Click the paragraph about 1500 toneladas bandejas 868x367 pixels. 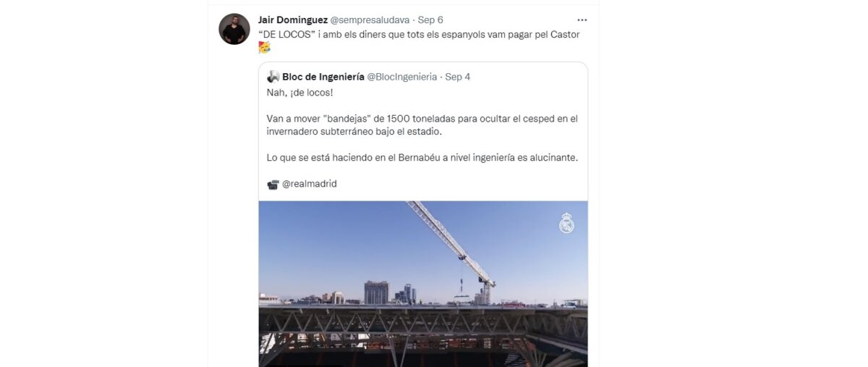point(422,125)
